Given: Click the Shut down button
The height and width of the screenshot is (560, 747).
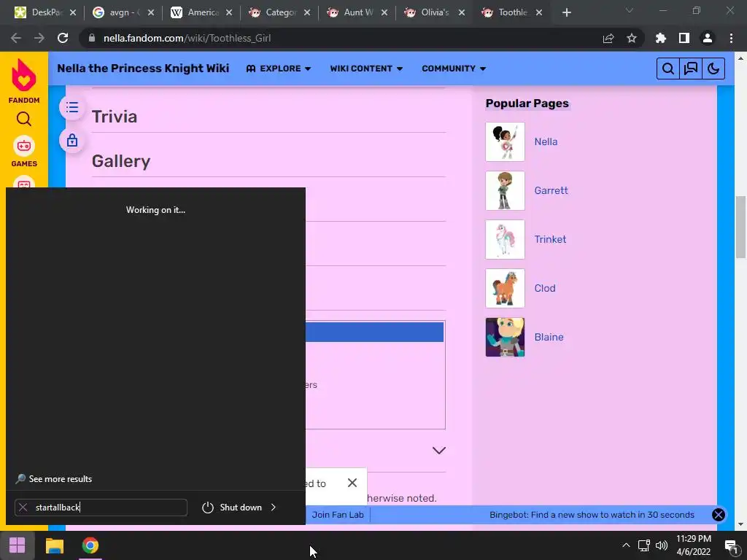Looking at the screenshot, I should tap(231, 507).
